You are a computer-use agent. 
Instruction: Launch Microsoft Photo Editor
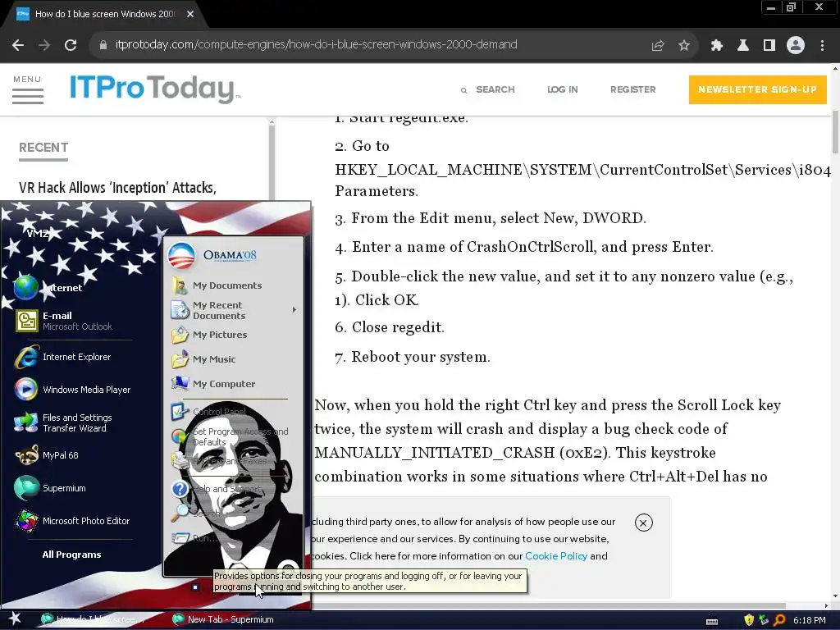72,521
